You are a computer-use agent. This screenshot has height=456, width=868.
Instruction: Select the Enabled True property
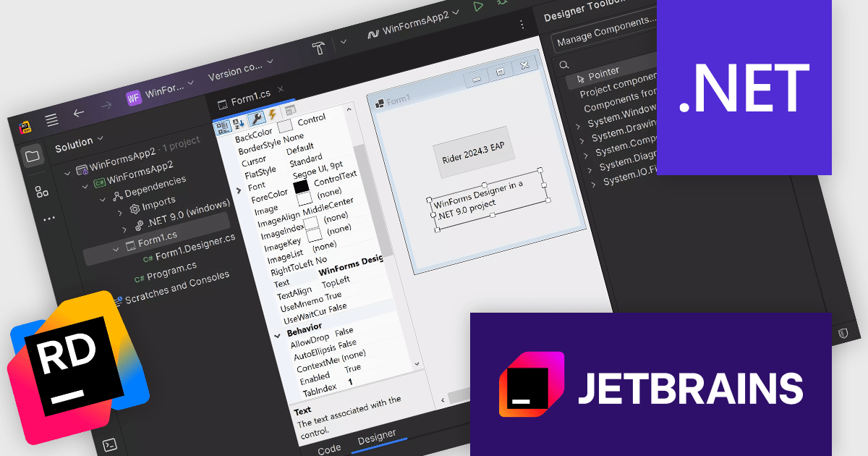pos(330,373)
